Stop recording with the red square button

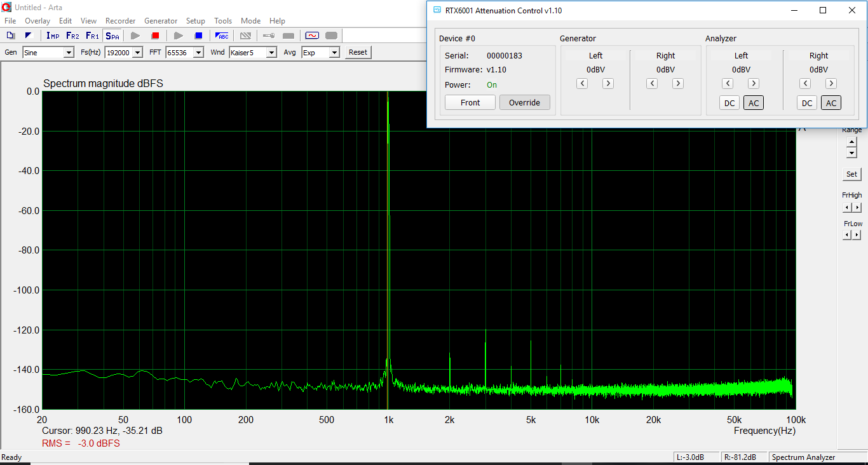pos(155,36)
